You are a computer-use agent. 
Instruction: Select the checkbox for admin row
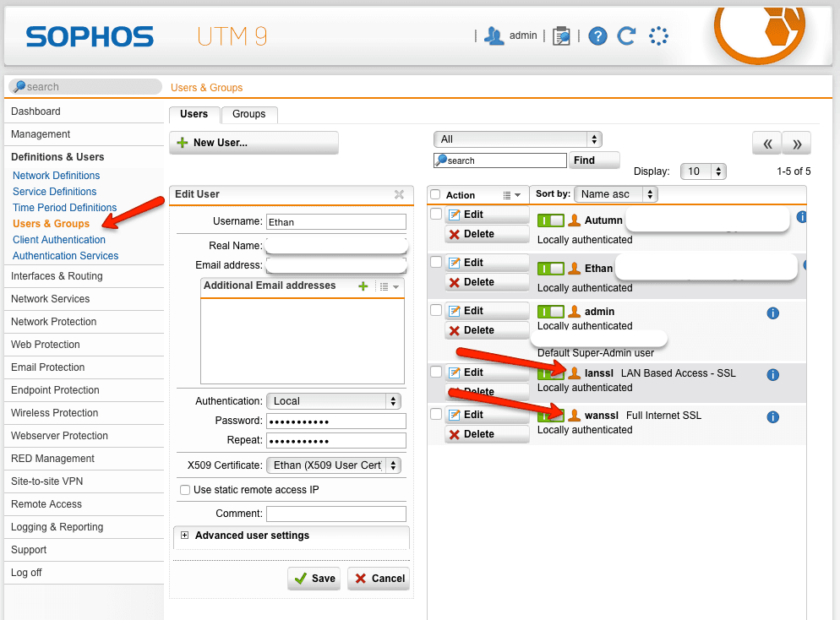point(436,310)
